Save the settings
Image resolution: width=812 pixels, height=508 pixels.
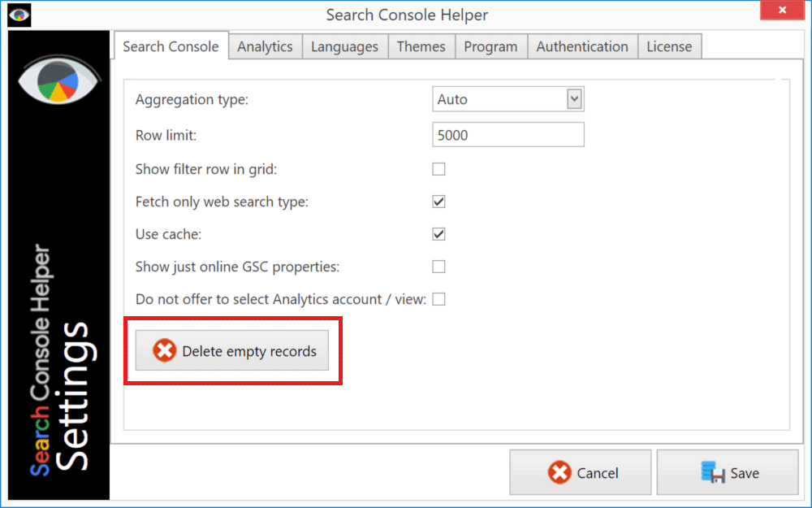[728, 473]
